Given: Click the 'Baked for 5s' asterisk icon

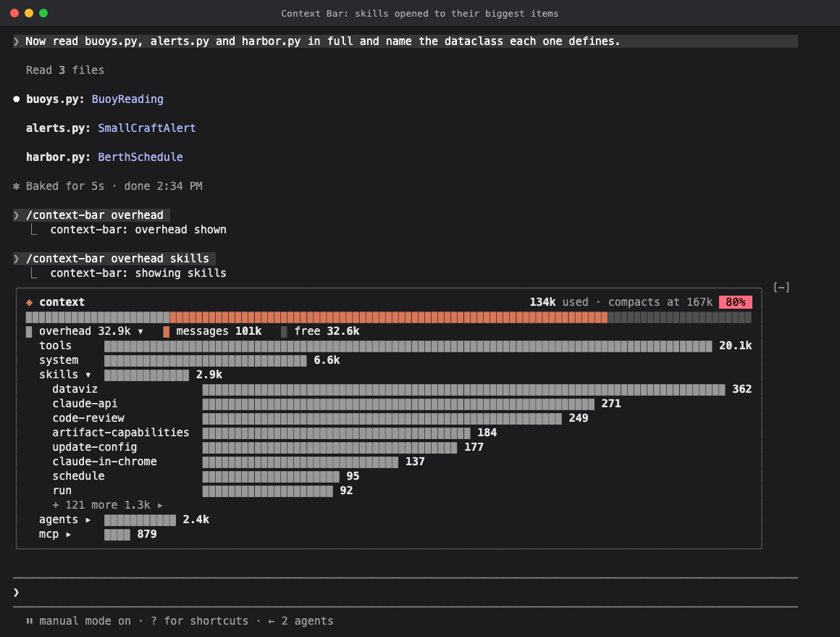Looking at the screenshot, I should click(16, 186).
